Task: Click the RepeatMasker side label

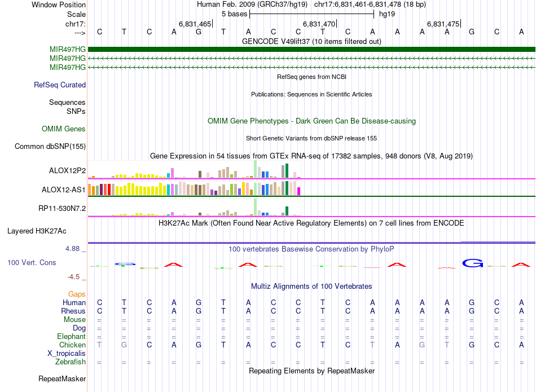Action: (62, 378)
